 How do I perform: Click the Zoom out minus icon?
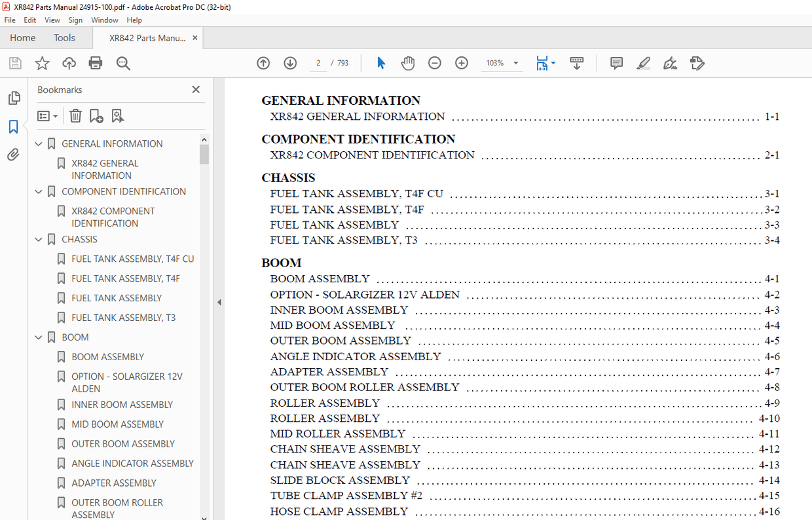click(x=435, y=63)
